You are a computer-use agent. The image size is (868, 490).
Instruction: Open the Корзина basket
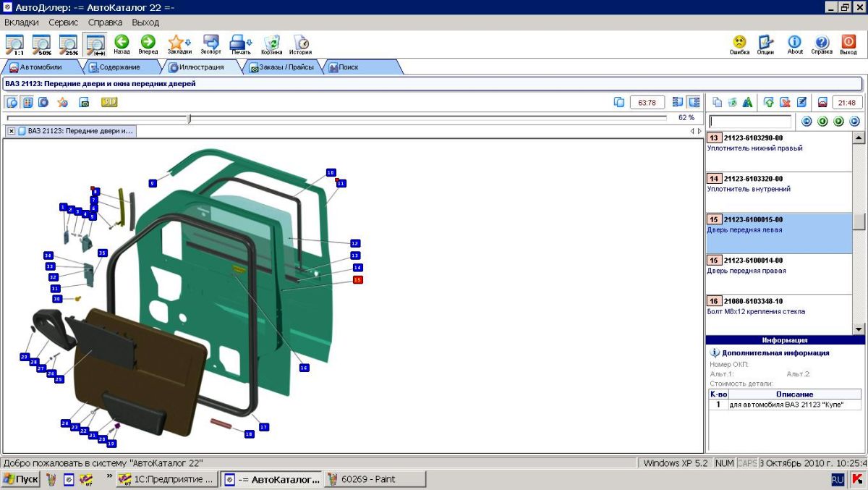coord(272,45)
